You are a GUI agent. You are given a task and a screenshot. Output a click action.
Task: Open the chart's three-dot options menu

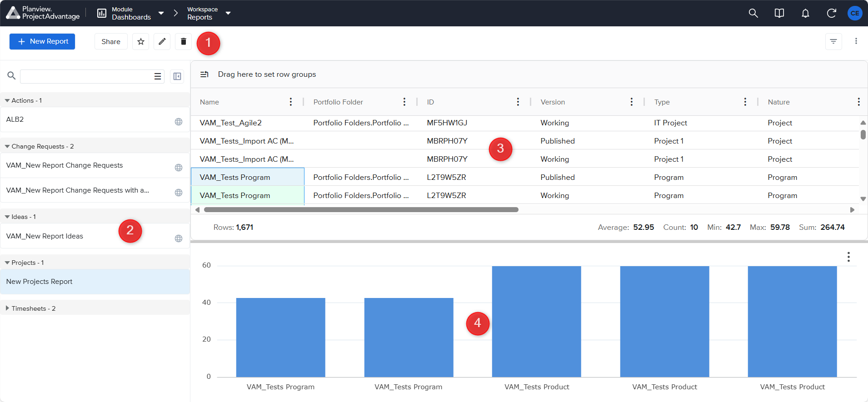tap(848, 257)
